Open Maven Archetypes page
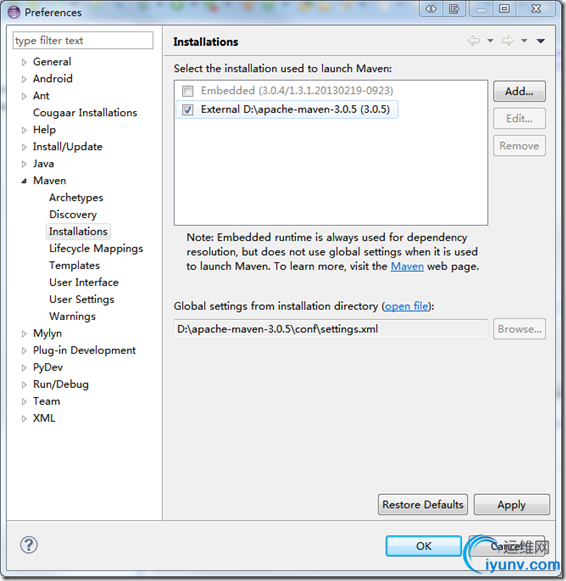566x581 pixels. tap(76, 197)
